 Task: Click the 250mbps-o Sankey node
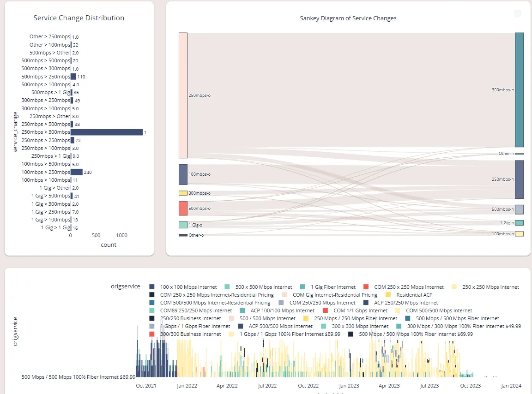point(183,96)
